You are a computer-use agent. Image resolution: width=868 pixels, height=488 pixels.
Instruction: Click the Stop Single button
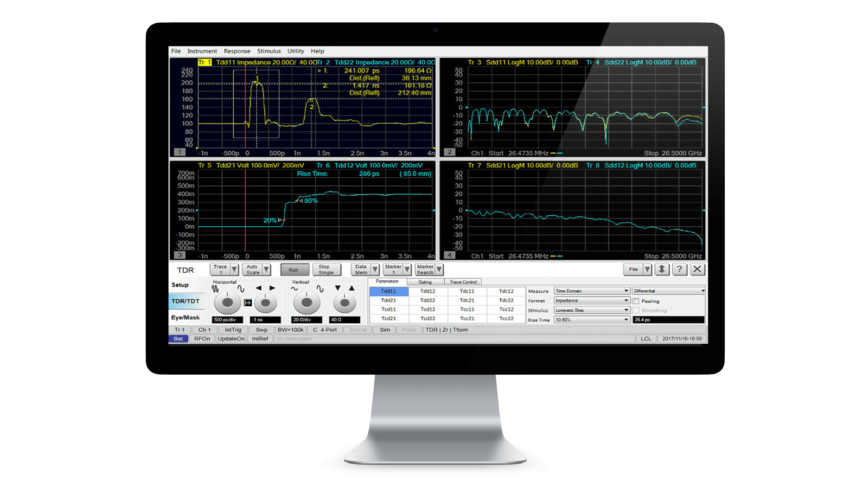(326, 269)
